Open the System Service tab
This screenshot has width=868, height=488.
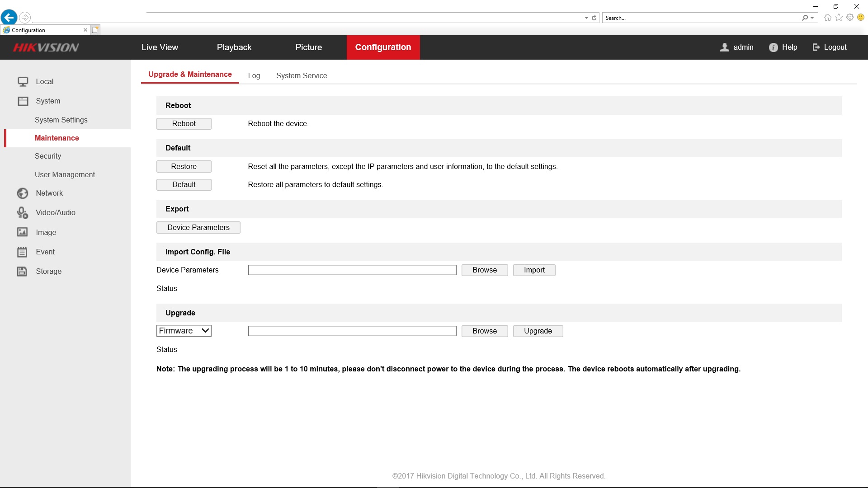[x=302, y=76]
